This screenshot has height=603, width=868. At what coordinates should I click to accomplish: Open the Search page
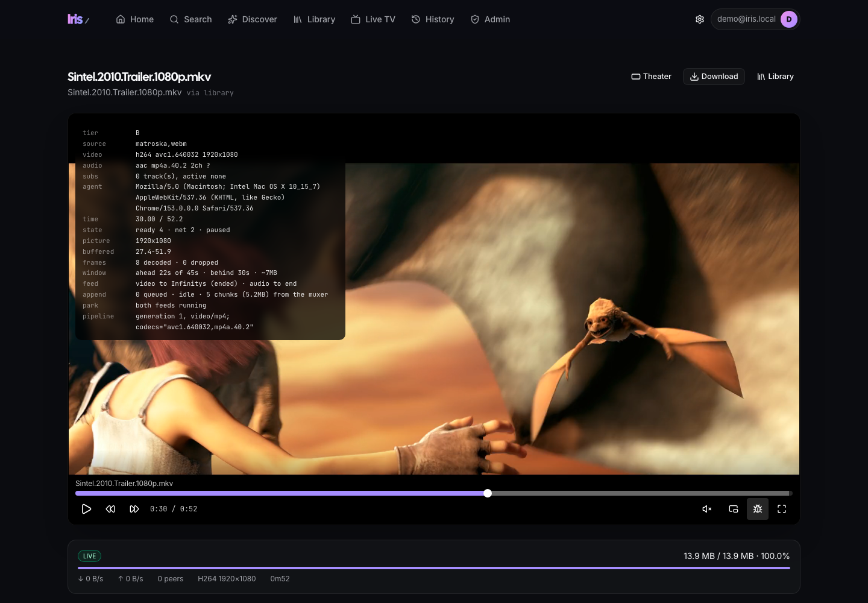pos(190,19)
